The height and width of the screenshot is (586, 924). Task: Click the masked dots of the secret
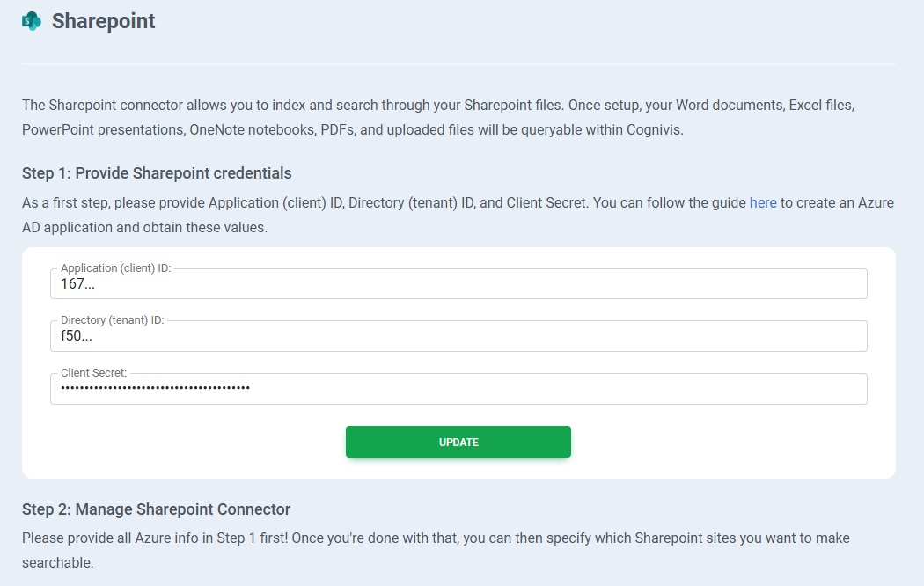pos(155,388)
